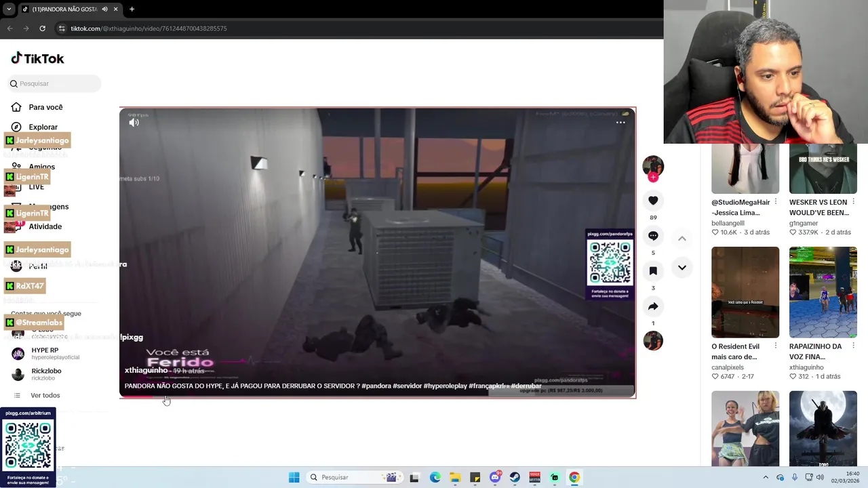Click canalpixels author name
Viewport: 868px width, 488px height.
[728, 367]
